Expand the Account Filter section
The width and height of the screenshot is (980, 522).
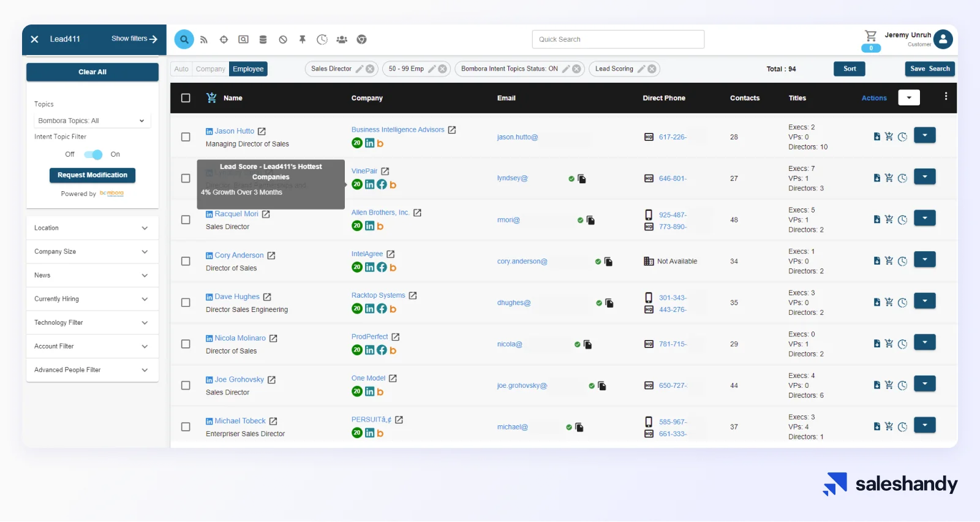pos(92,347)
